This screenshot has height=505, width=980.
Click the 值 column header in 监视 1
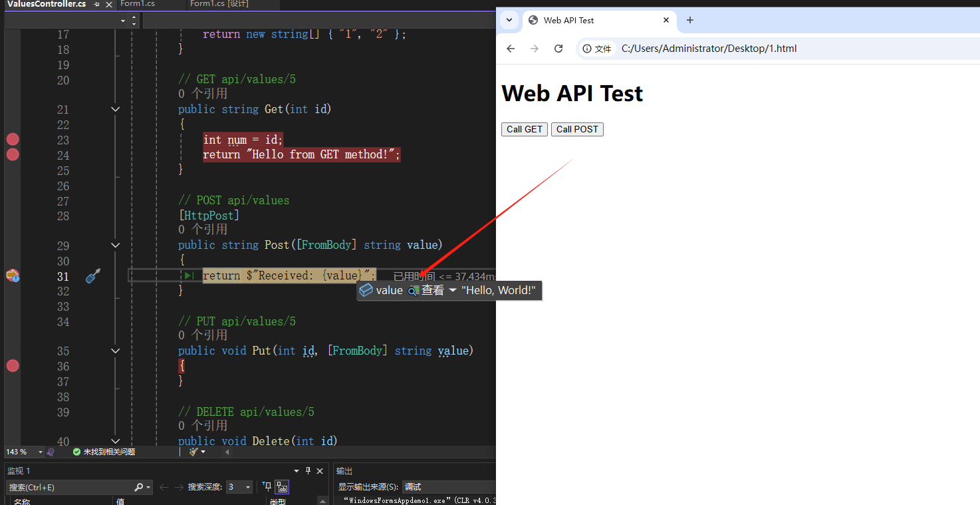121,501
